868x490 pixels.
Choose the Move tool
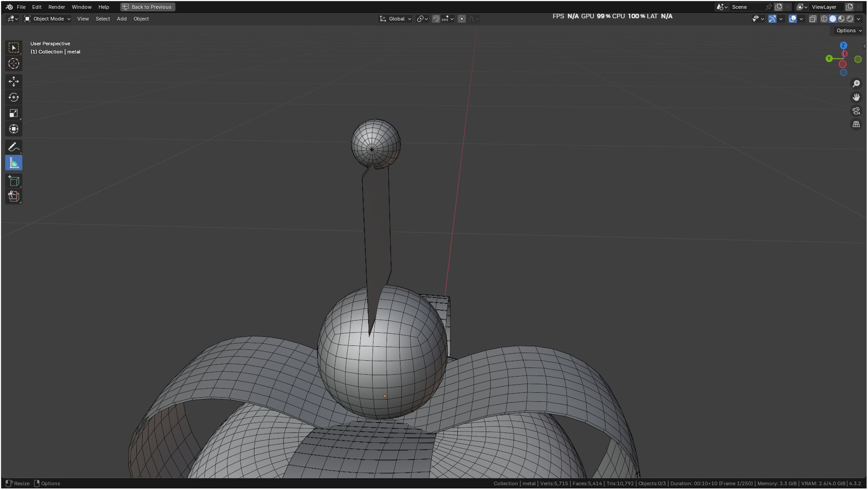pos(14,81)
